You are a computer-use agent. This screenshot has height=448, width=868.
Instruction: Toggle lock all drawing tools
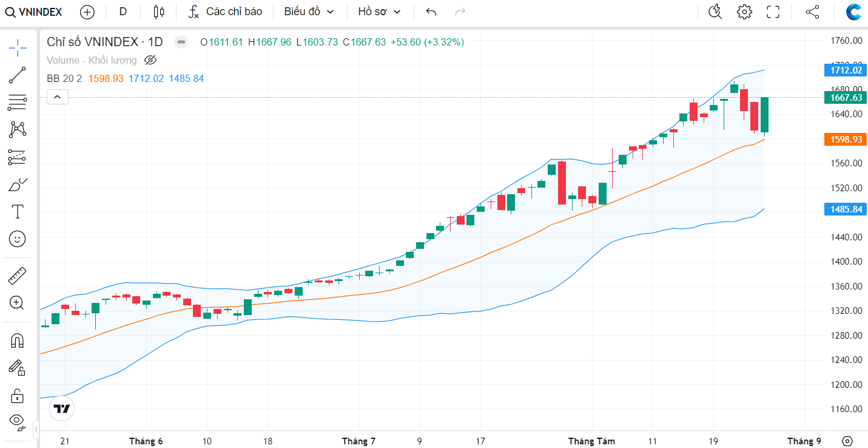(18, 396)
